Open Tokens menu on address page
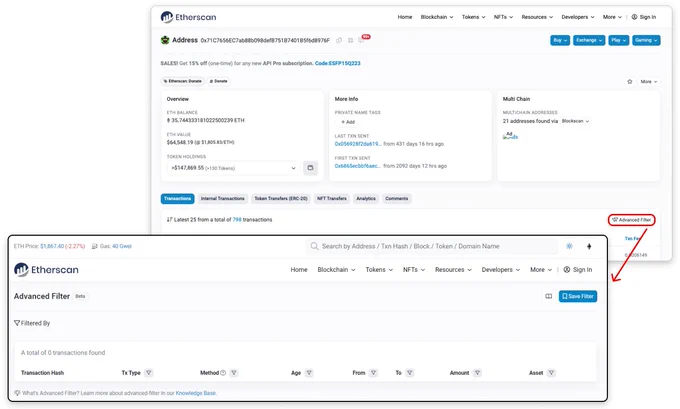 [473, 17]
